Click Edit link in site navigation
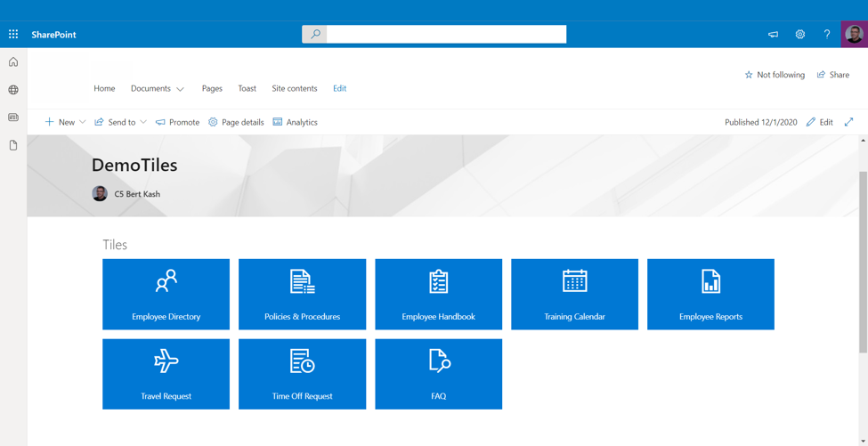 coord(339,88)
